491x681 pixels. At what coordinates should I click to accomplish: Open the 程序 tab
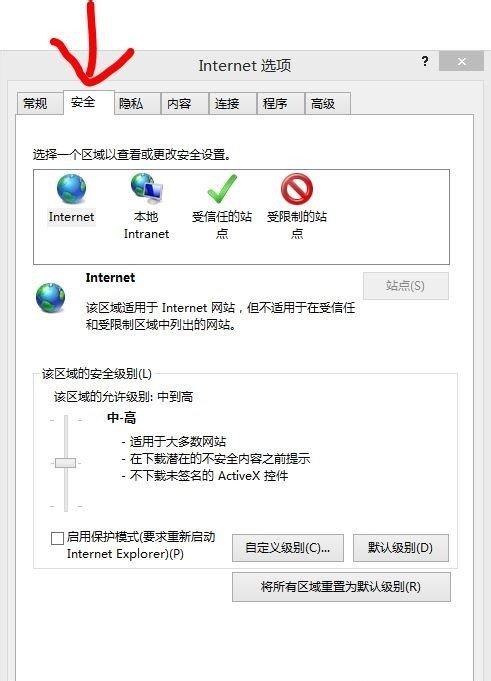click(280, 103)
